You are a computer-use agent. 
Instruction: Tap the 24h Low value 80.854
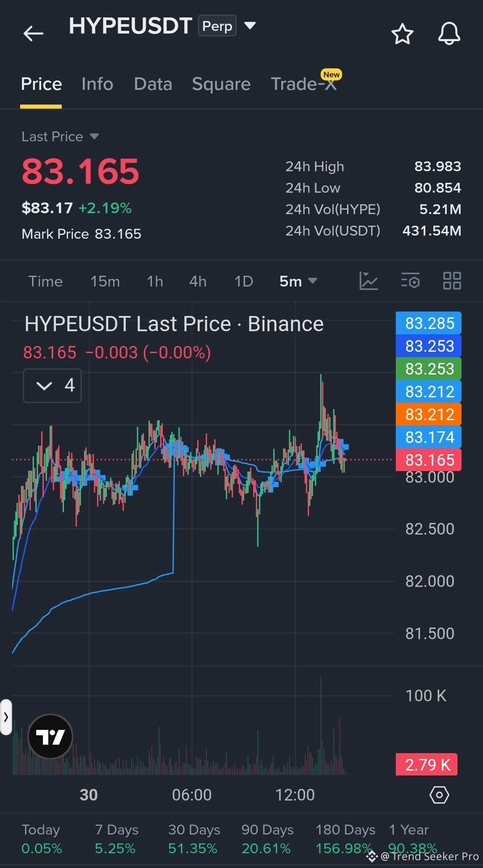437,188
